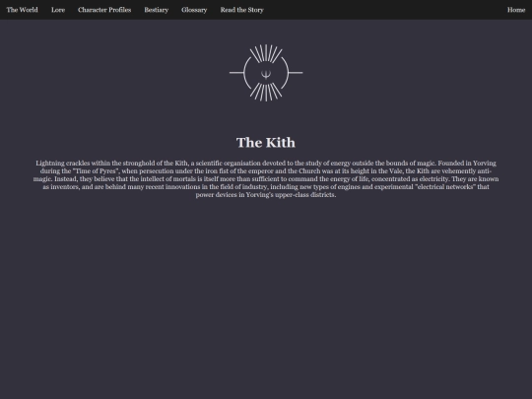Click the phrase "electrical networks" in the description
Screen dimensions: 532x399
pos(445,186)
